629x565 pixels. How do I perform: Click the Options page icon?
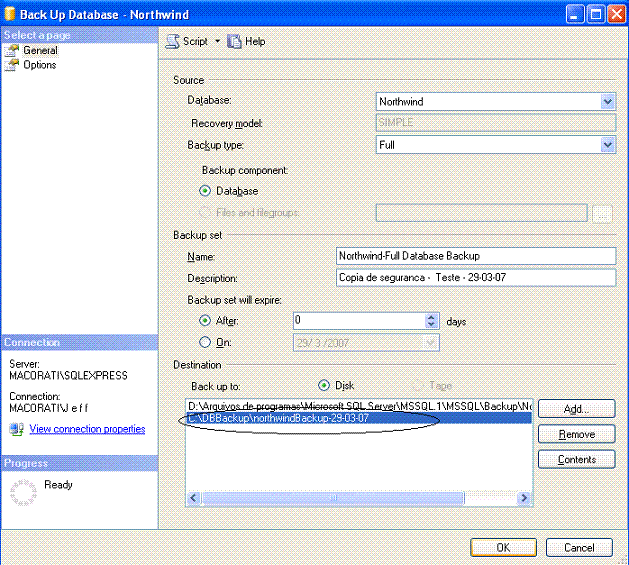point(12,65)
